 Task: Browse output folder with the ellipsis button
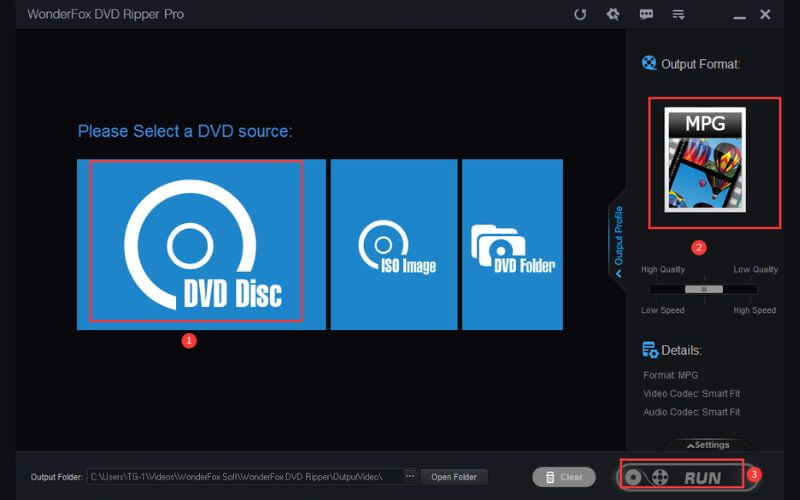[409, 476]
